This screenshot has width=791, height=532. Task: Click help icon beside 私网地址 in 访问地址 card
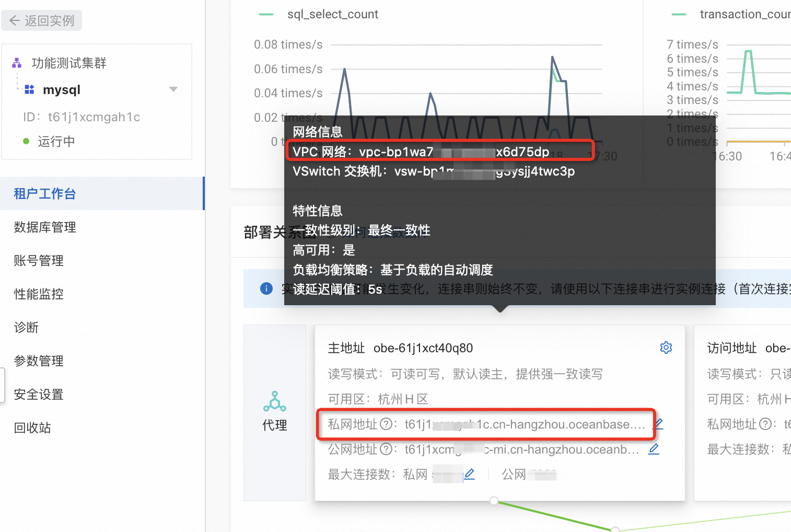765,424
